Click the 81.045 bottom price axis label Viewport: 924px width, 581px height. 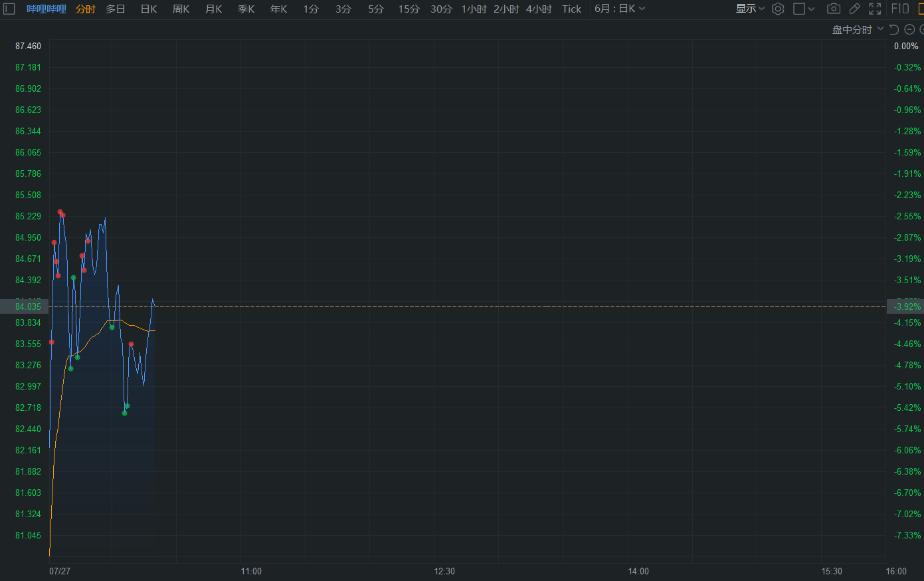[x=28, y=535]
